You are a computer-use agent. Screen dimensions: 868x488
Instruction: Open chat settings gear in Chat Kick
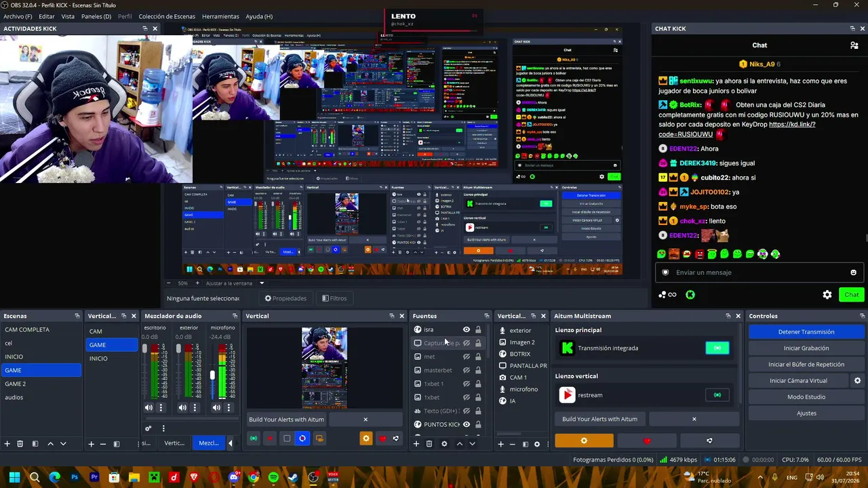point(827,295)
